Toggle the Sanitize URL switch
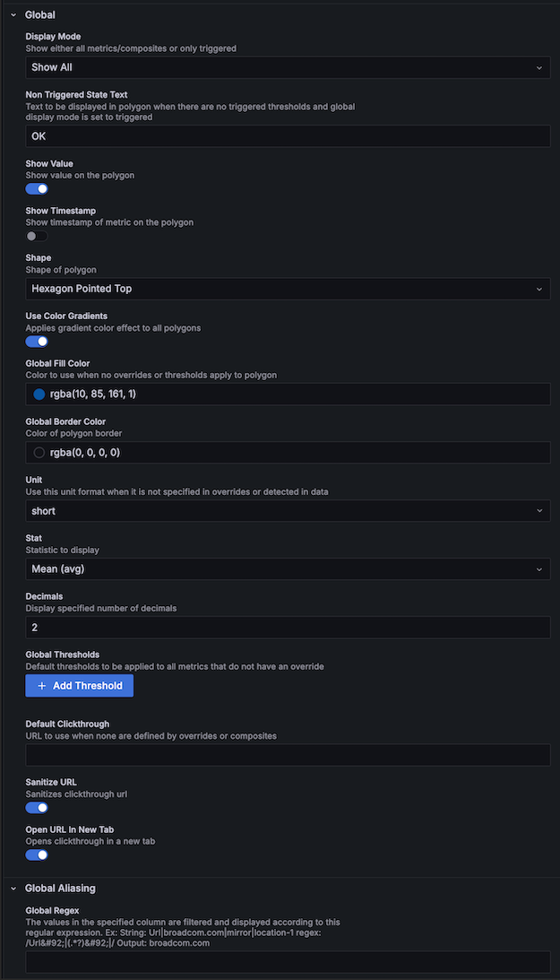 click(x=37, y=808)
